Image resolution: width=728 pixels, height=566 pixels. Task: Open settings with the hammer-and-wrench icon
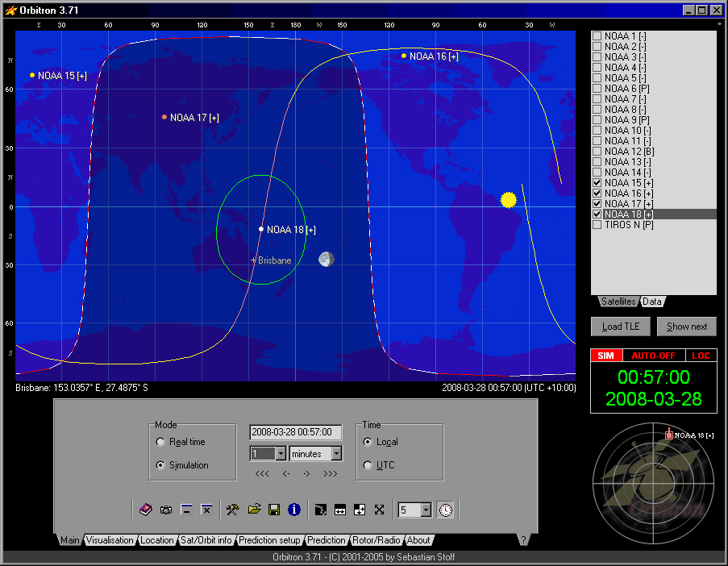tap(232, 510)
